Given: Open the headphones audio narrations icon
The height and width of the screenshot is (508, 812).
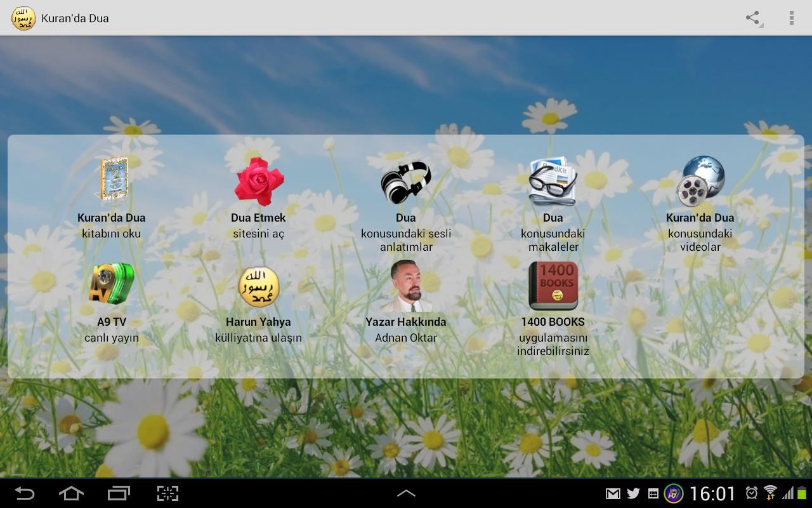Looking at the screenshot, I should coord(405,181).
